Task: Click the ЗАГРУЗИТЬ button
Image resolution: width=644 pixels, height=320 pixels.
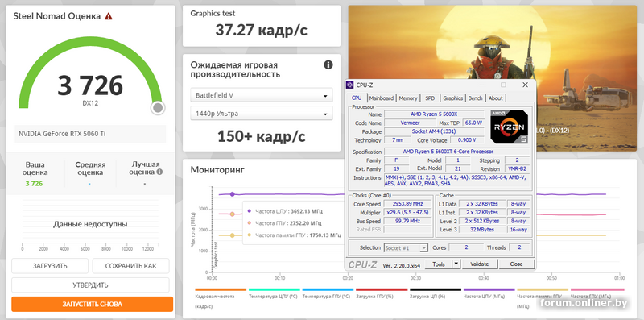Action: click(x=50, y=266)
